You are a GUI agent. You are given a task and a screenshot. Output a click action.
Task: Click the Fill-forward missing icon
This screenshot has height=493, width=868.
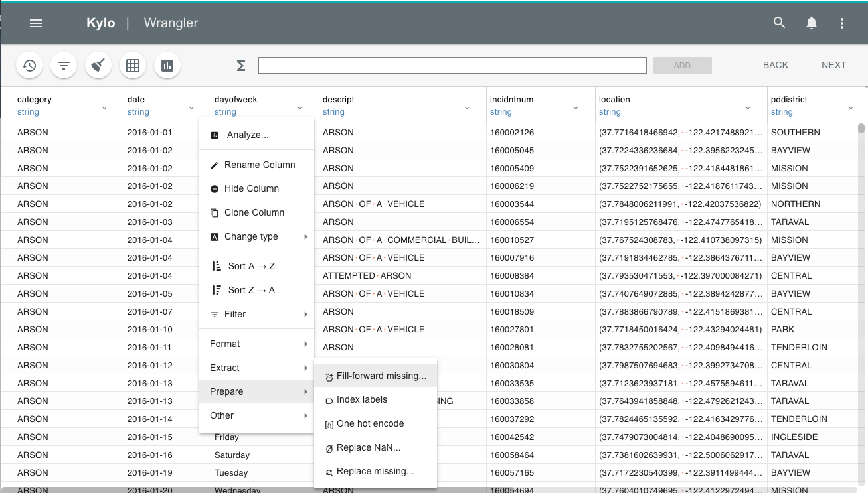329,376
